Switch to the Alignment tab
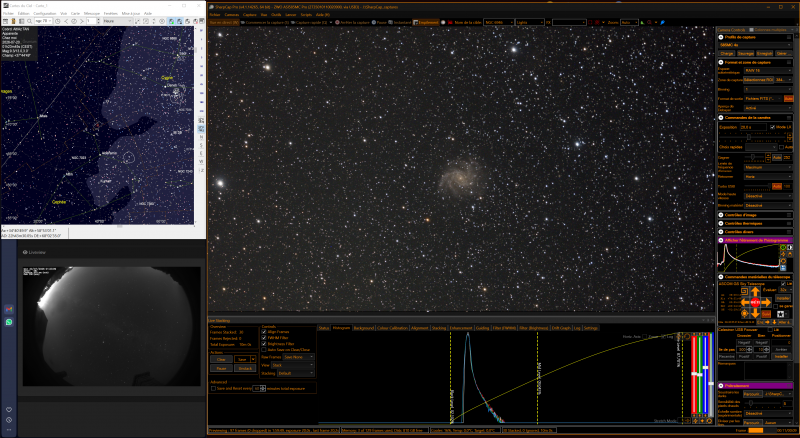Image resolution: width=800 pixels, height=438 pixels. pyautogui.click(x=419, y=328)
